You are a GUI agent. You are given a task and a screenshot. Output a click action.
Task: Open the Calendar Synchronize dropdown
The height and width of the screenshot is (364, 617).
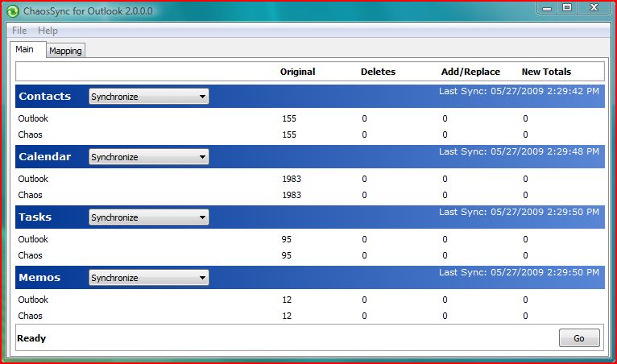click(x=149, y=156)
